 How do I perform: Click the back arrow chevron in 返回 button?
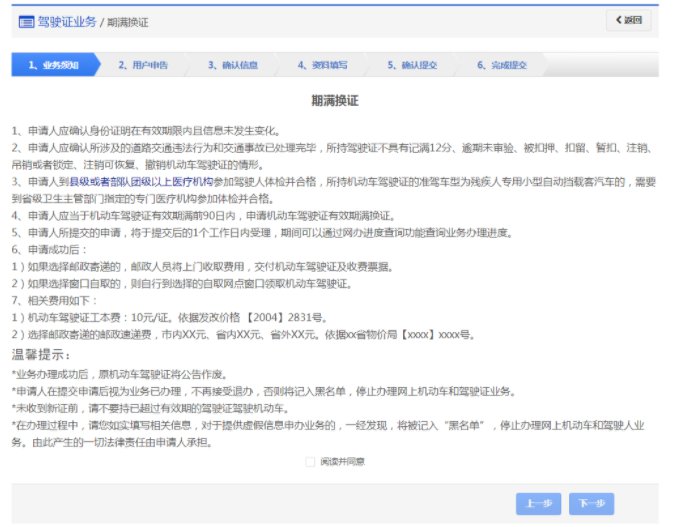point(621,20)
